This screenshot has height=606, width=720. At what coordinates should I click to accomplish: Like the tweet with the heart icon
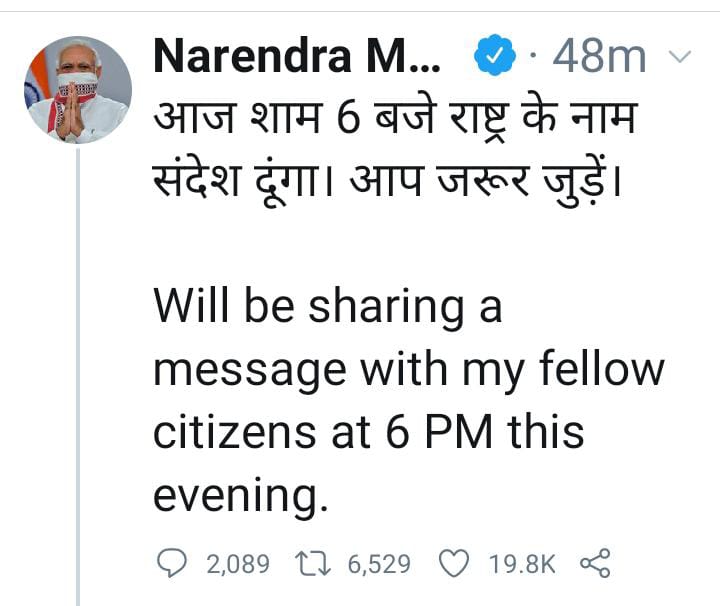454,564
